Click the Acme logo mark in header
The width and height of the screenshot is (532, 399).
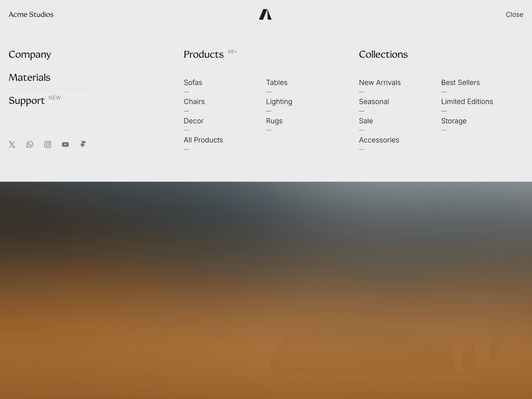[x=265, y=14]
